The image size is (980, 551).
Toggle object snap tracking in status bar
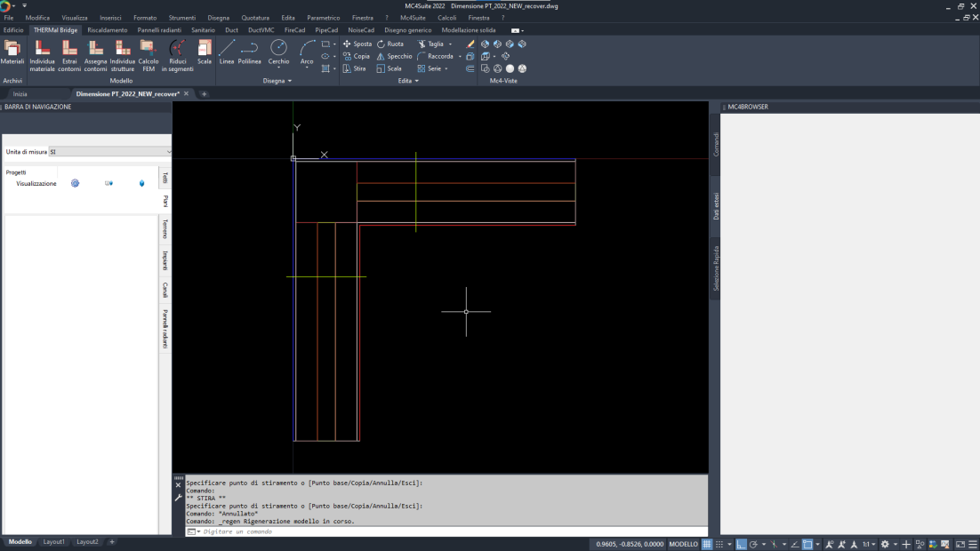pyautogui.click(x=795, y=544)
